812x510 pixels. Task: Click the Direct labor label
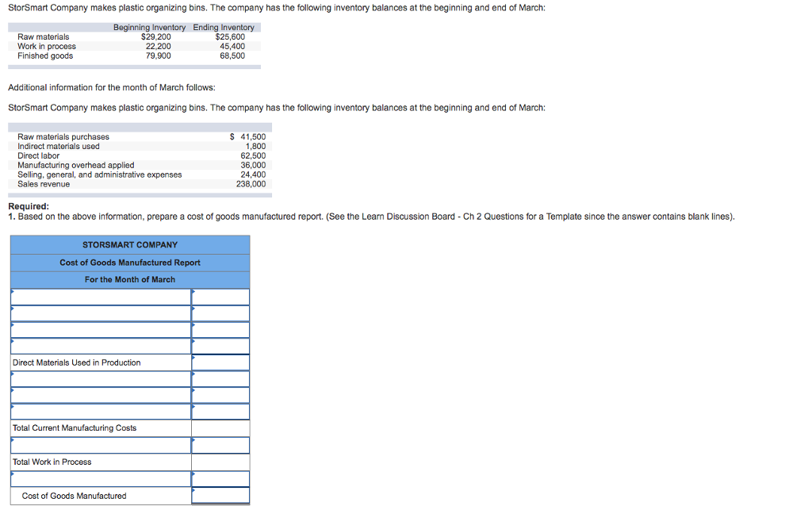coord(38,155)
